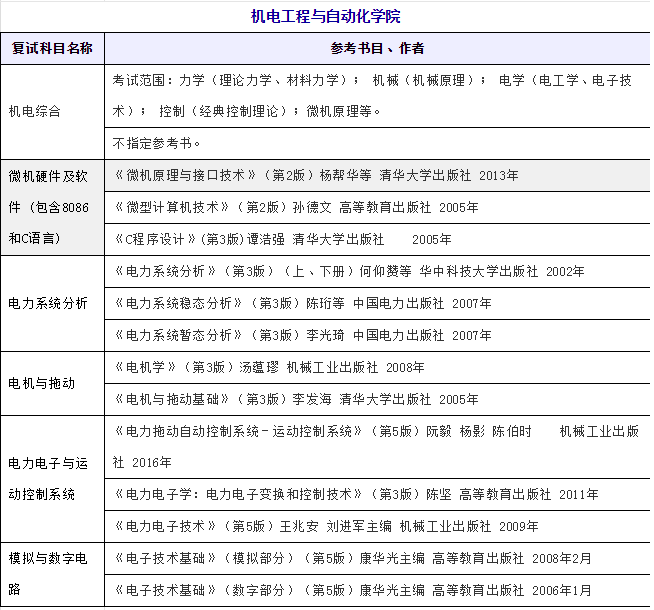The image size is (654, 610).
Task: Click the 机电工程与自动化学院 title heading
Action: click(x=326, y=17)
